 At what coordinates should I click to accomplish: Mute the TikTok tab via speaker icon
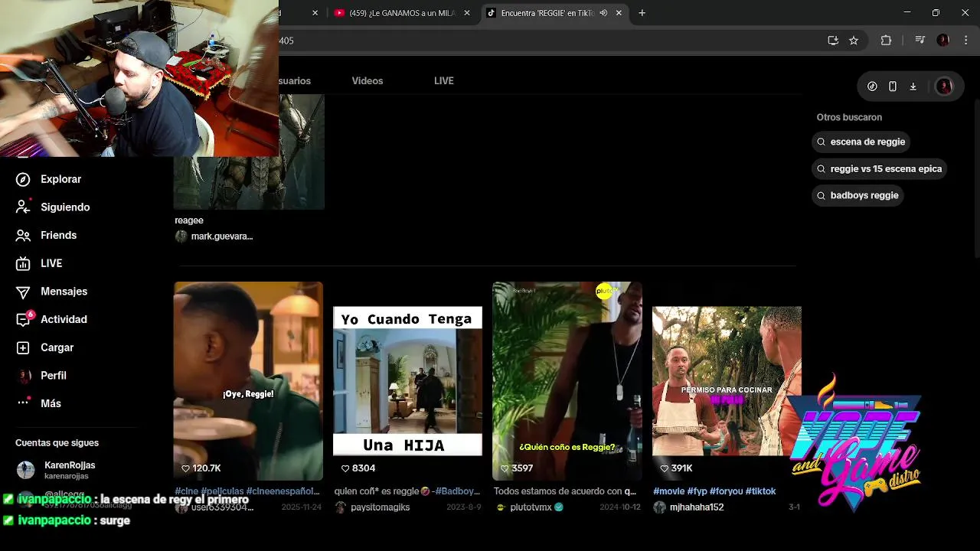tap(603, 13)
